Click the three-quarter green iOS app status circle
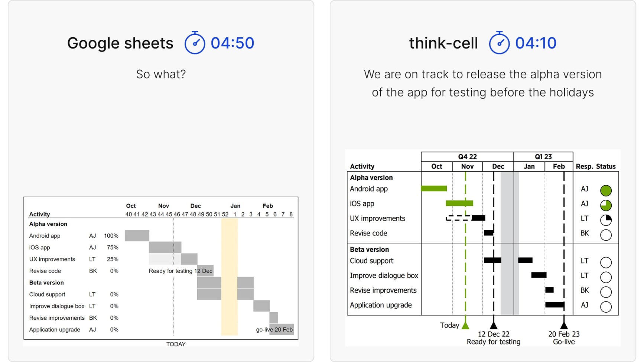Viewport: 644px width, 362px height. tap(606, 205)
